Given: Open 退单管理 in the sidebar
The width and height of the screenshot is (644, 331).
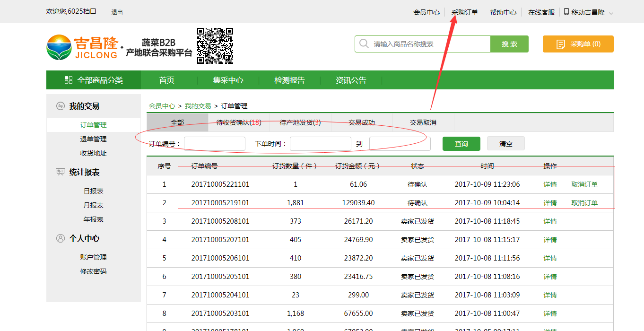Looking at the screenshot, I should (x=93, y=139).
